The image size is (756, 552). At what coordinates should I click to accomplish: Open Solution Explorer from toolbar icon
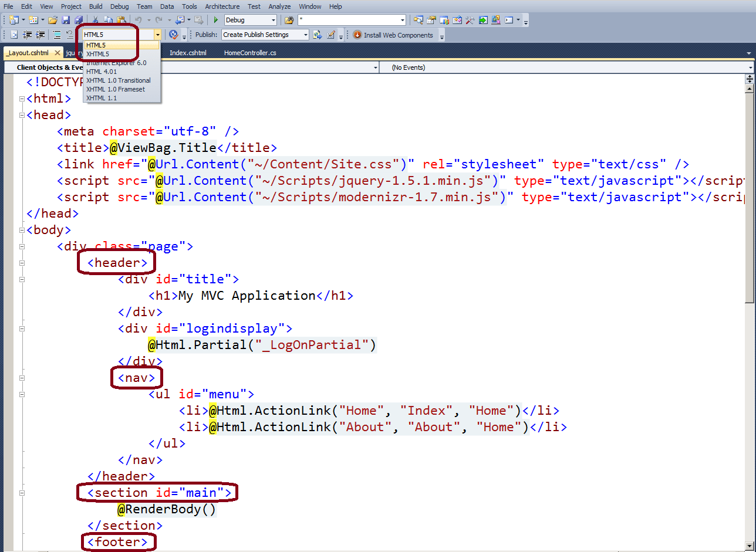(418, 20)
